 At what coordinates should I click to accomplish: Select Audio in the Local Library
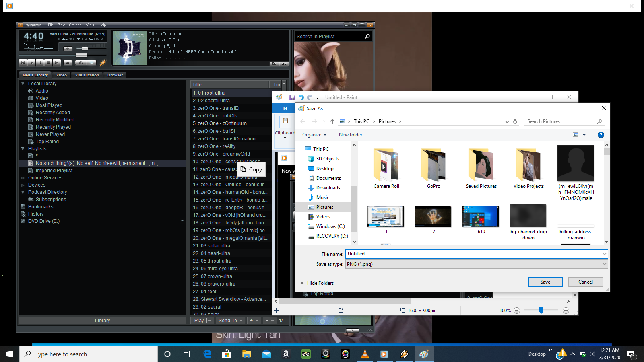[x=42, y=91]
